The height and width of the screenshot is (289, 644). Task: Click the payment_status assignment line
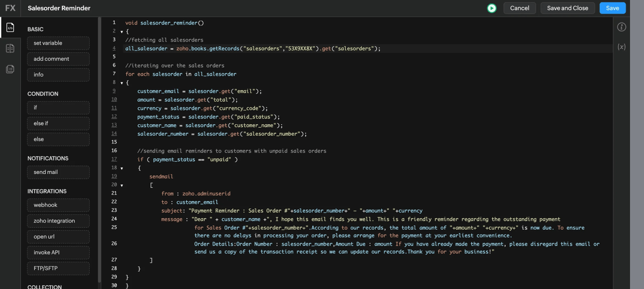tap(208, 117)
